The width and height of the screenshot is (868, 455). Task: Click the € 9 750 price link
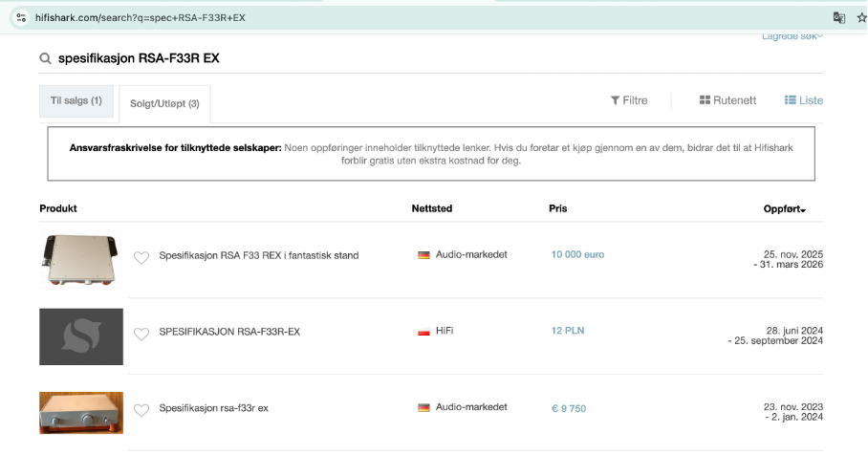(568, 409)
